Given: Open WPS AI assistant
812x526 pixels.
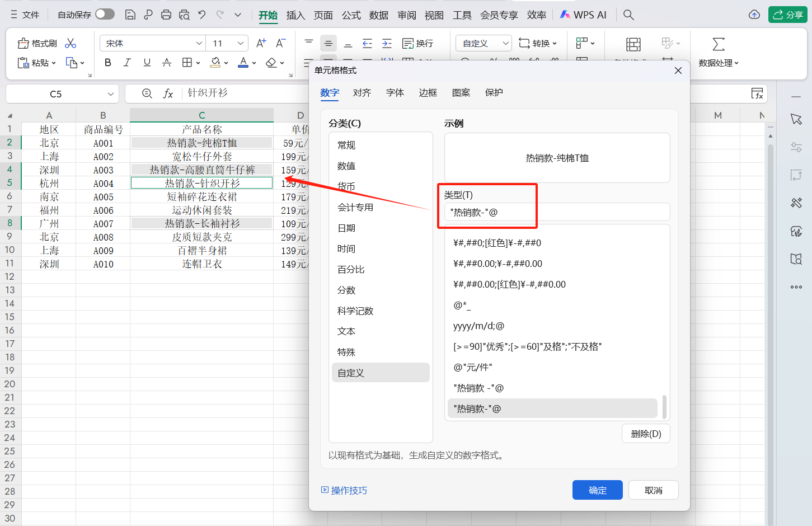Looking at the screenshot, I should coord(583,15).
